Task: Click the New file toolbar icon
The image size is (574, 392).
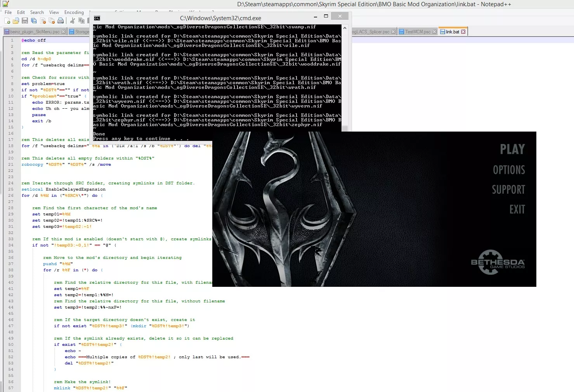Action: pyautogui.click(x=7, y=21)
